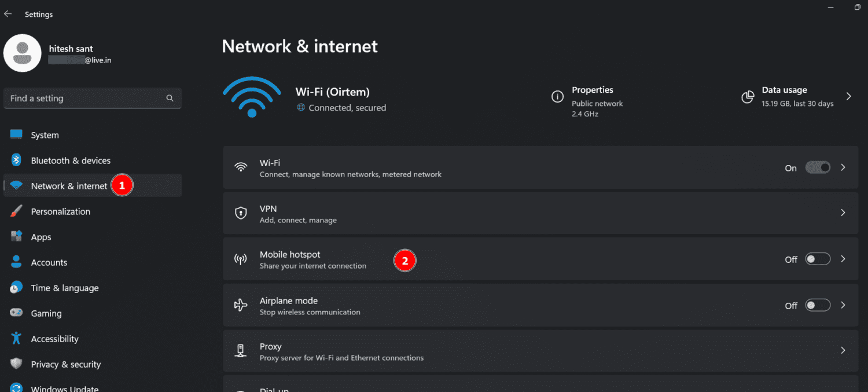Click the Accessibility figure icon
The height and width of the screenshot is (392, 868).
tap(17, 339)
